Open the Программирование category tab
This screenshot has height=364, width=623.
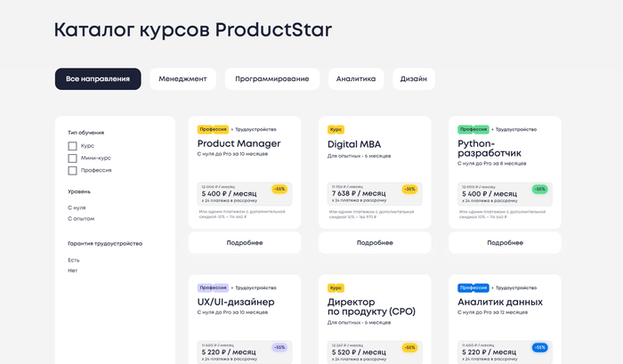pos(271,79)
